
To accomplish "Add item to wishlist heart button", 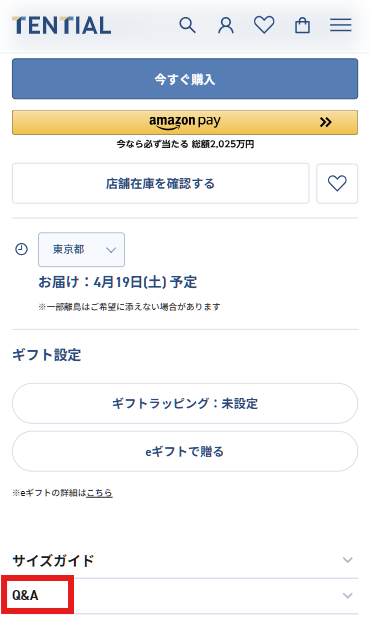I will [x=337, y=183].
